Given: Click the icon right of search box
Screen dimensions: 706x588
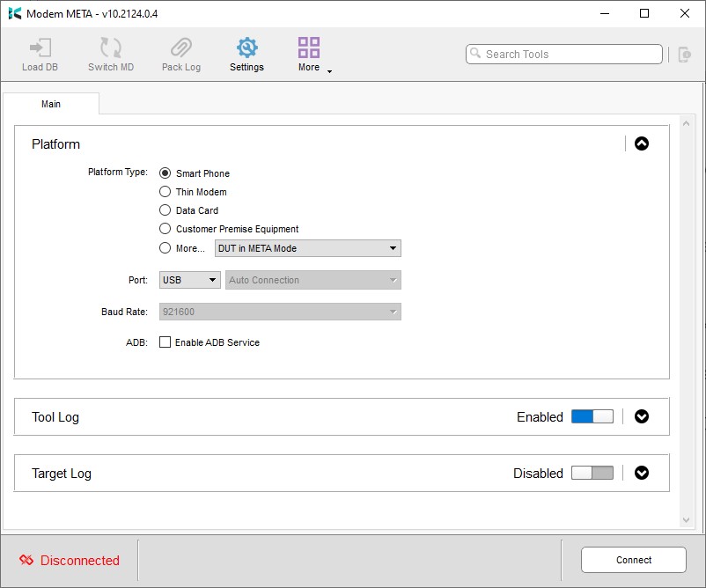Looking at the screenshot, I should pyautogui.click(x=685, y=55).
